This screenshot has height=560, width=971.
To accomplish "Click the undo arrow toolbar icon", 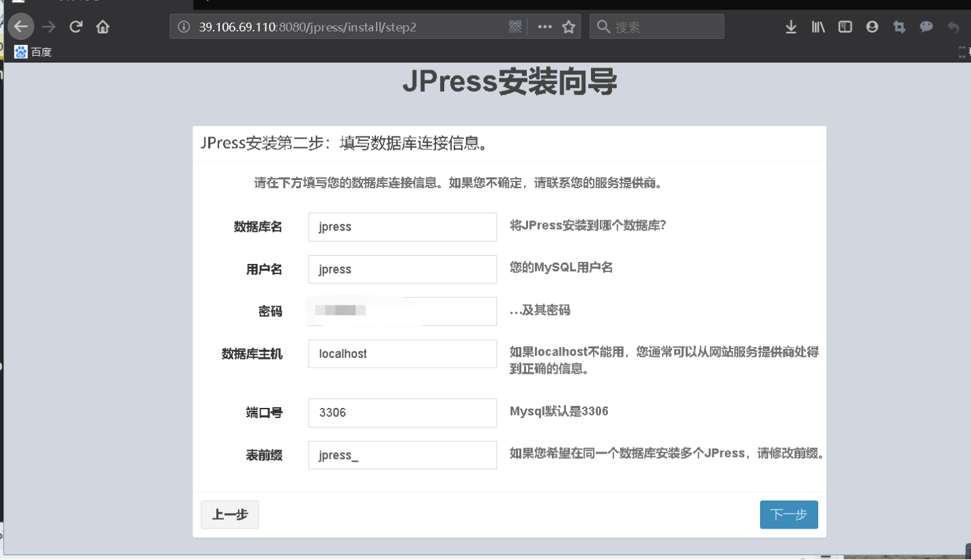I will click(953, 27).
